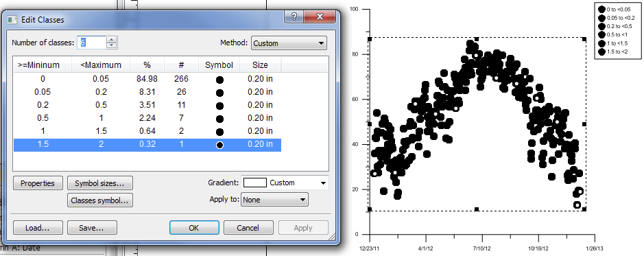Open the Method dropdown set to Custom

click(289, 43)
